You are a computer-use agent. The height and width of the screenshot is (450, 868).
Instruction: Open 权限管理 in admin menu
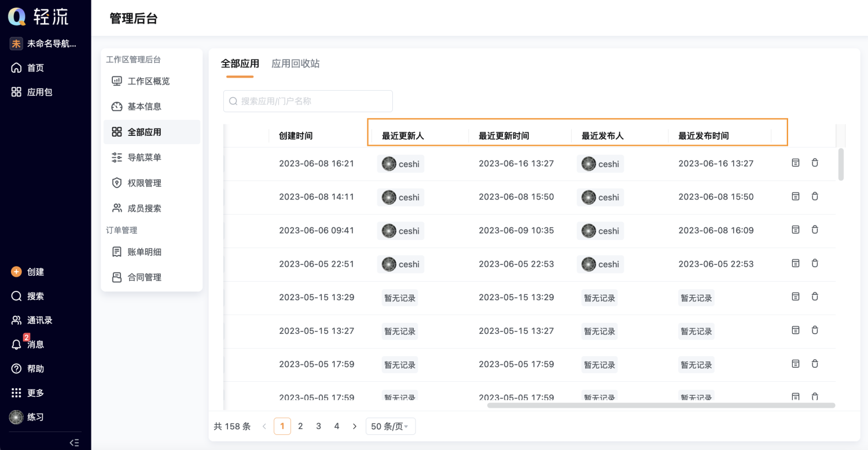[x=152, y=183]
